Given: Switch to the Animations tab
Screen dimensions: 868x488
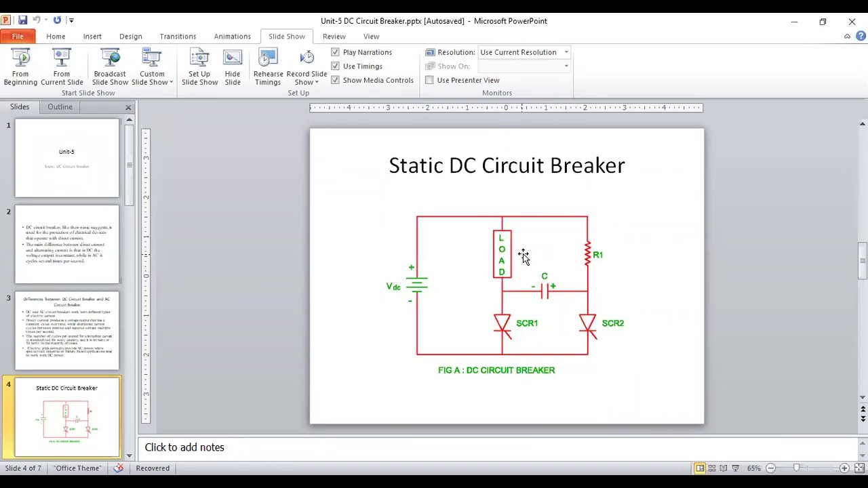Looking at the screenshot, I should [x=233, y=37].
